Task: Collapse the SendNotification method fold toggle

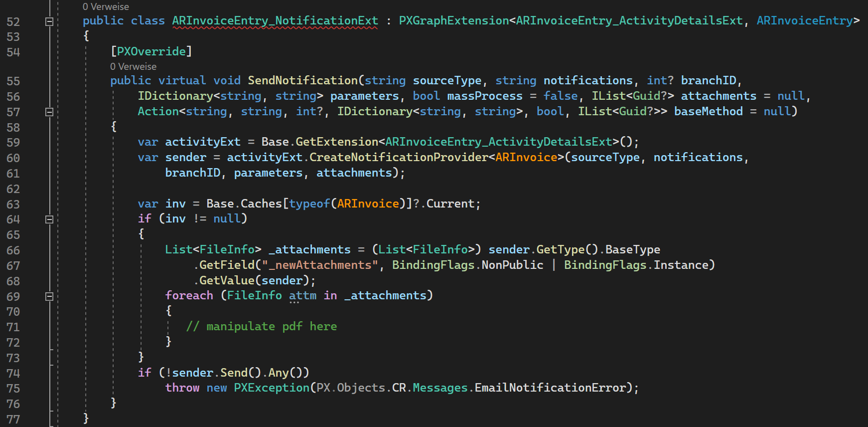Action: 49,112
